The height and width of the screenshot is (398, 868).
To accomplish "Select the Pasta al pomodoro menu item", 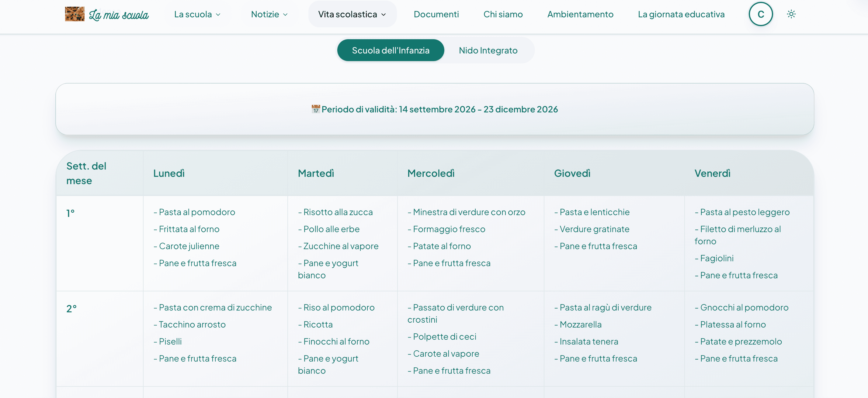I will coord(194,212).
